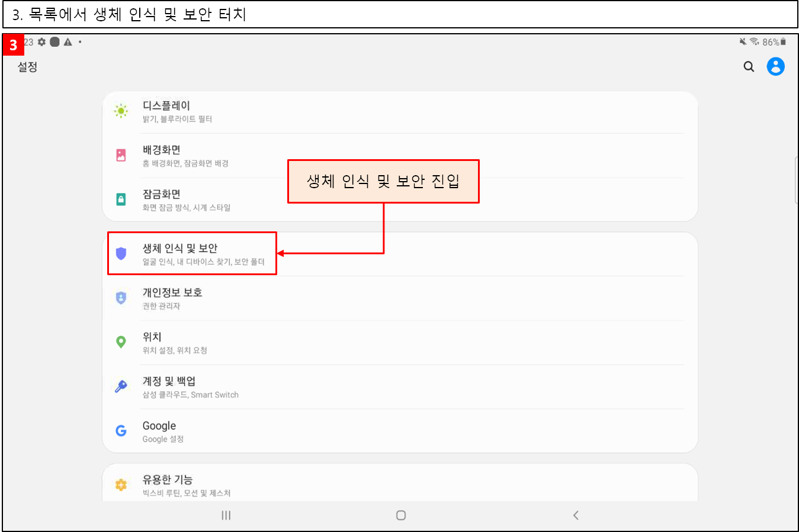Tap the Accounts and backup key icon
This screenshot has height=532, width=799.
point(121,386)
